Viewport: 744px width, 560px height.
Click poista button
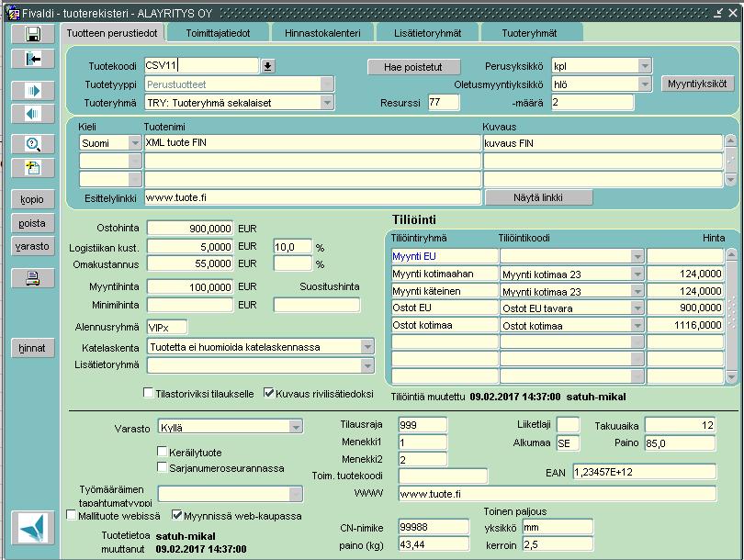coord(33,223)
